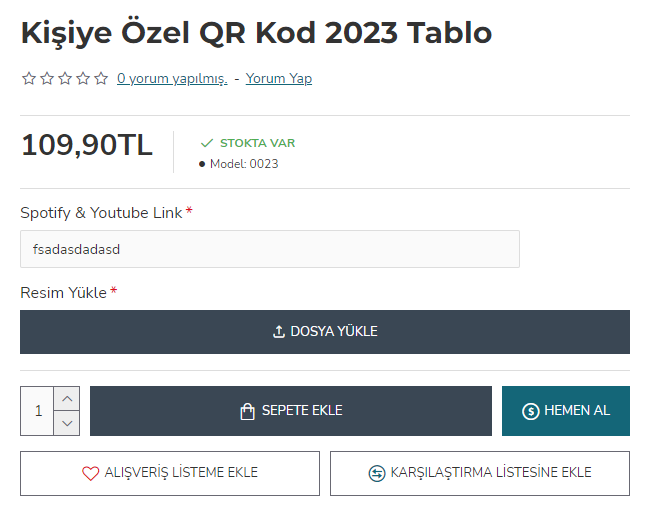
Task: Click the fifth rating star
Action: [101, 79]
